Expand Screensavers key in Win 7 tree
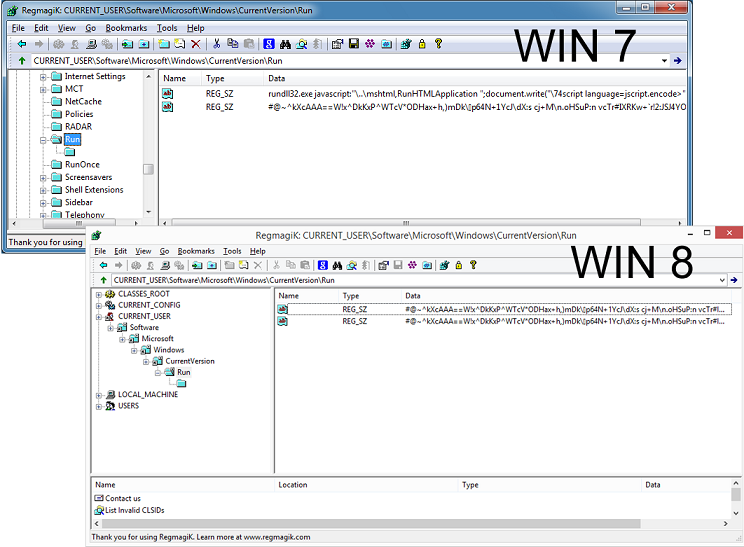 pos(43,178)
